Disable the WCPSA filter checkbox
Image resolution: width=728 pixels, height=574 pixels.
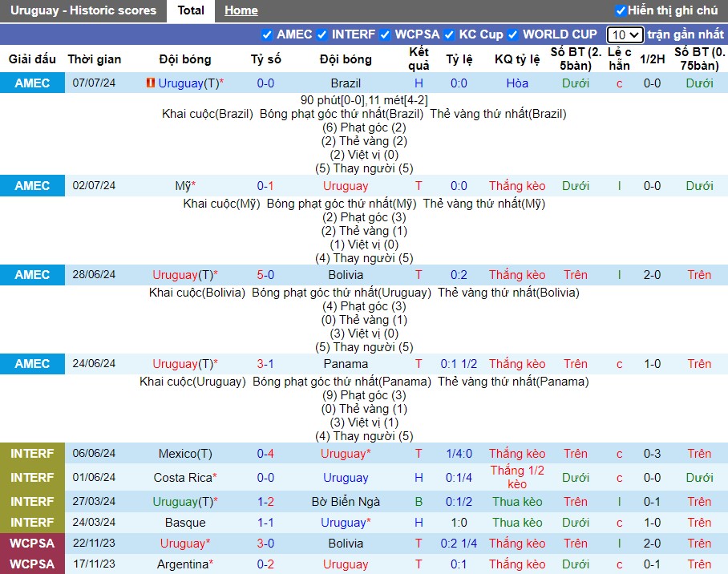[x=385, y=34]
